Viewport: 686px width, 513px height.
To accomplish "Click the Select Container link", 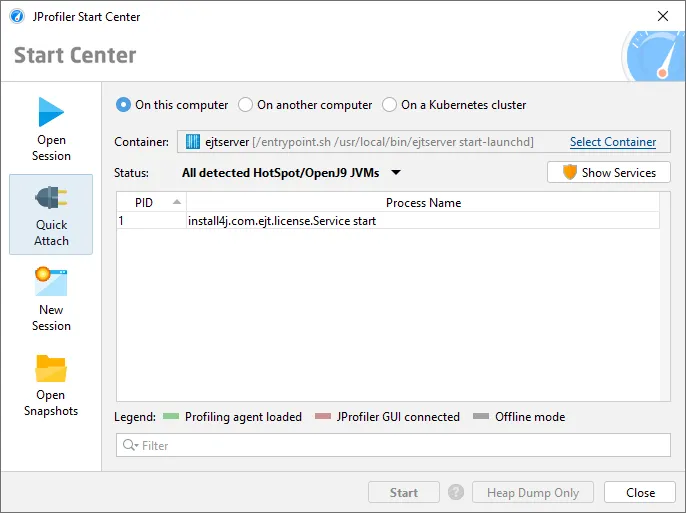I will pyautogui.click(x=613, y=142).
